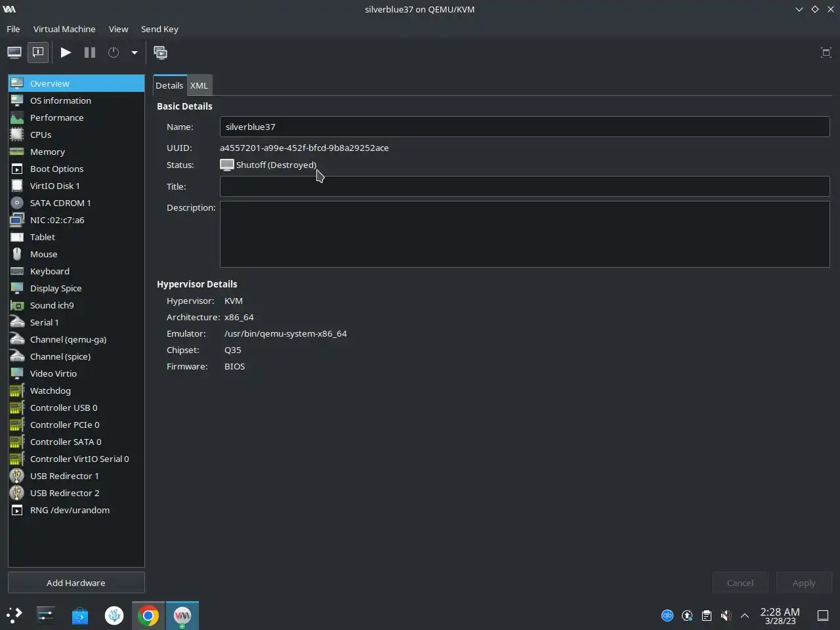Select Controller USB 0
840x630 pixels.
point(76,408)
